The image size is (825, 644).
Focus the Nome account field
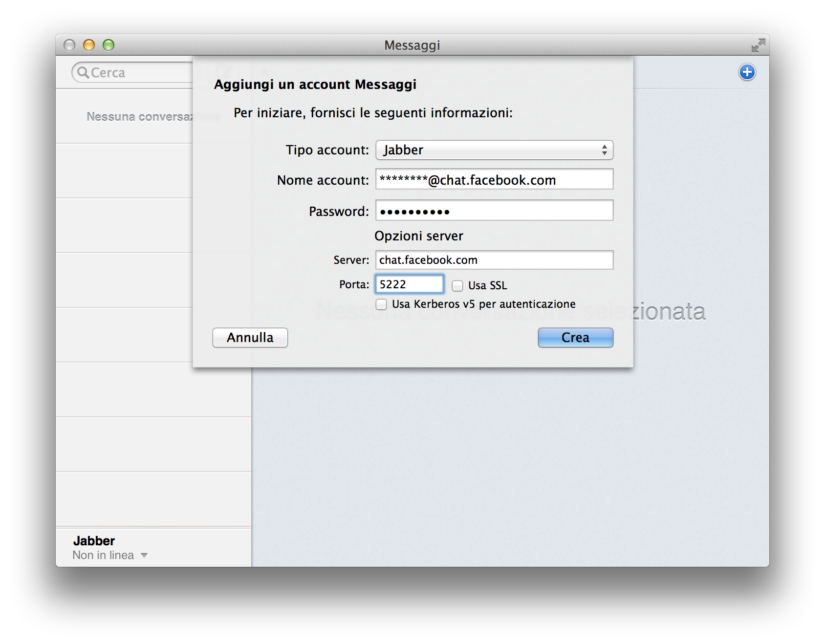click(494, 179)
